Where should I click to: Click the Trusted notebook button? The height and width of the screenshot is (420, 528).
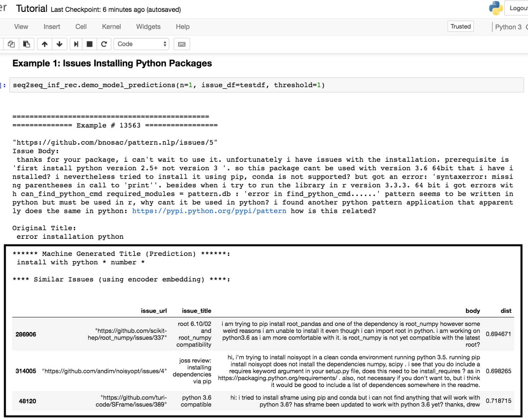tap(461, 26)
